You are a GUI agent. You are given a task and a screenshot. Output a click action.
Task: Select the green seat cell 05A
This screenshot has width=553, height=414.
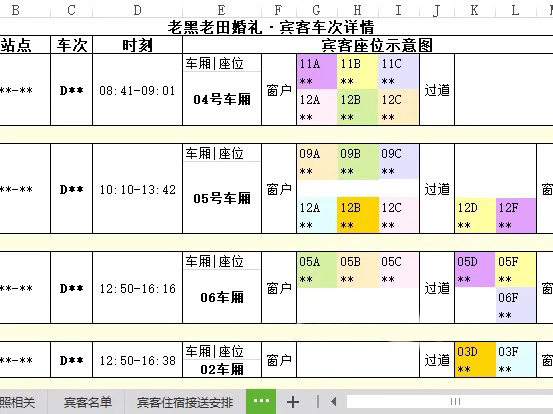pyautogui.click(x=317, y=270)
